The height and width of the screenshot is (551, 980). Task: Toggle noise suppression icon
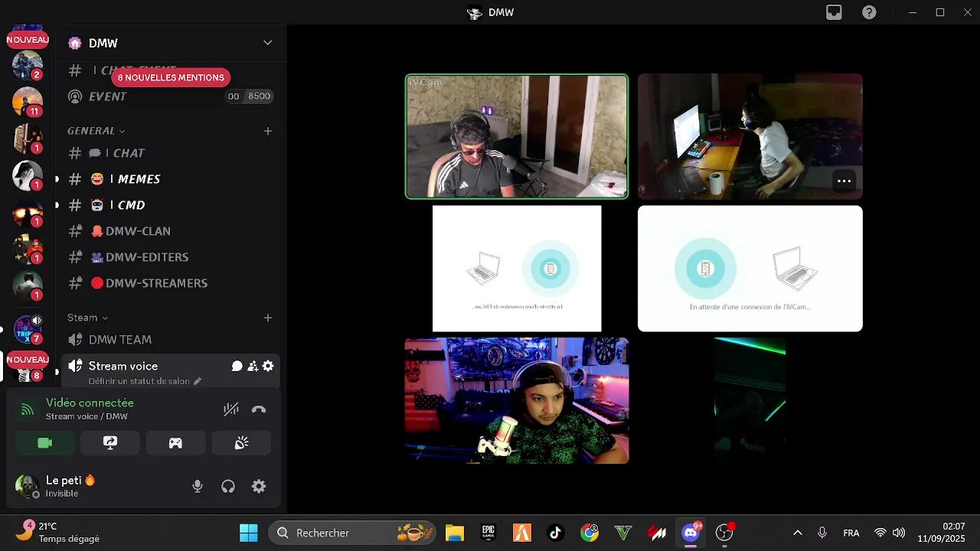[230, 409]
